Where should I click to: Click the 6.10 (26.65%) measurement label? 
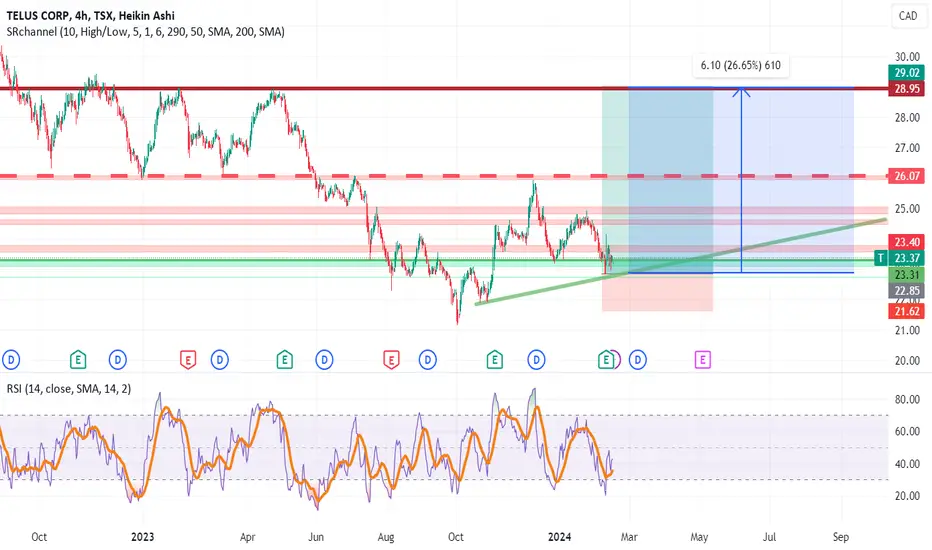[x=741, y=65]
